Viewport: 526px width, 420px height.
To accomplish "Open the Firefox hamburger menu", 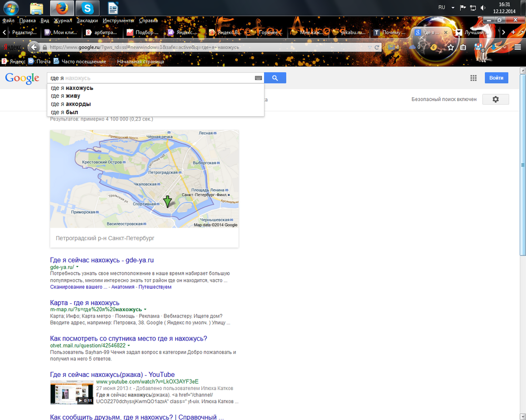I will pos(518,47).
